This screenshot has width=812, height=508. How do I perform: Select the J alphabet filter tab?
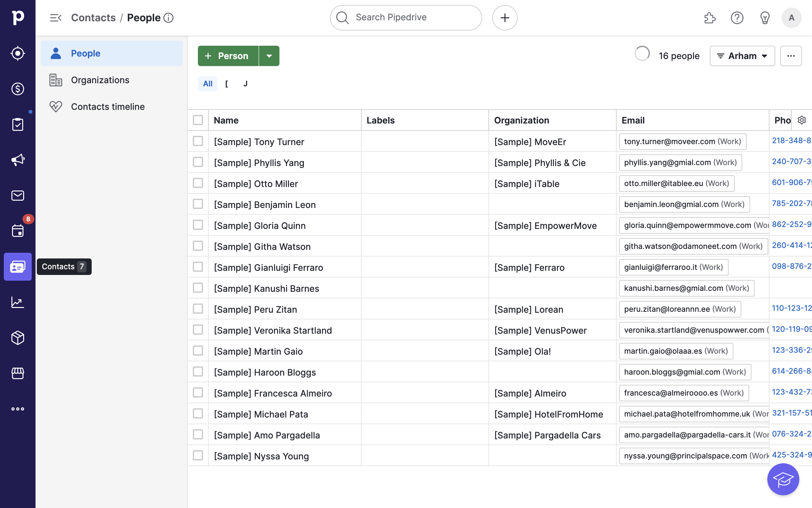245,84
